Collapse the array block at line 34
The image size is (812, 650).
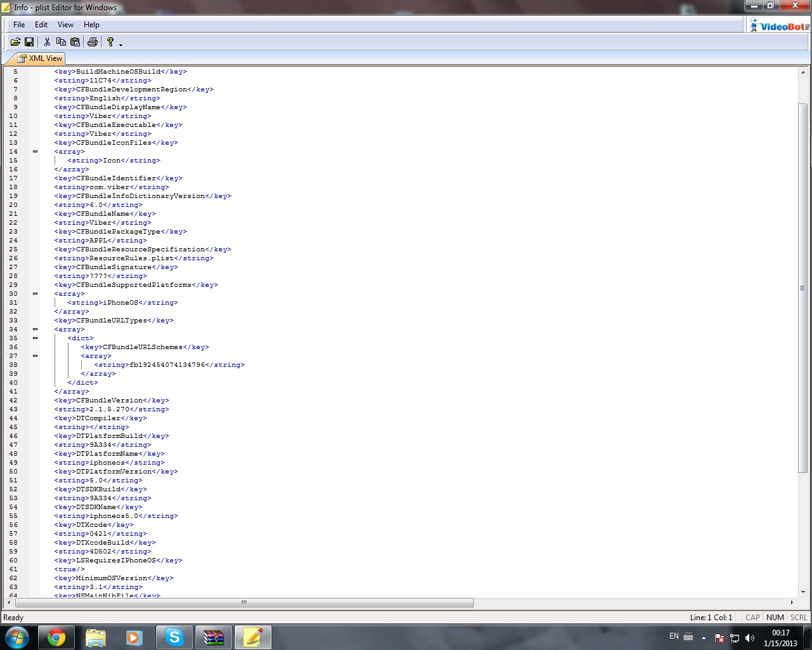click(x=35, y=329)
